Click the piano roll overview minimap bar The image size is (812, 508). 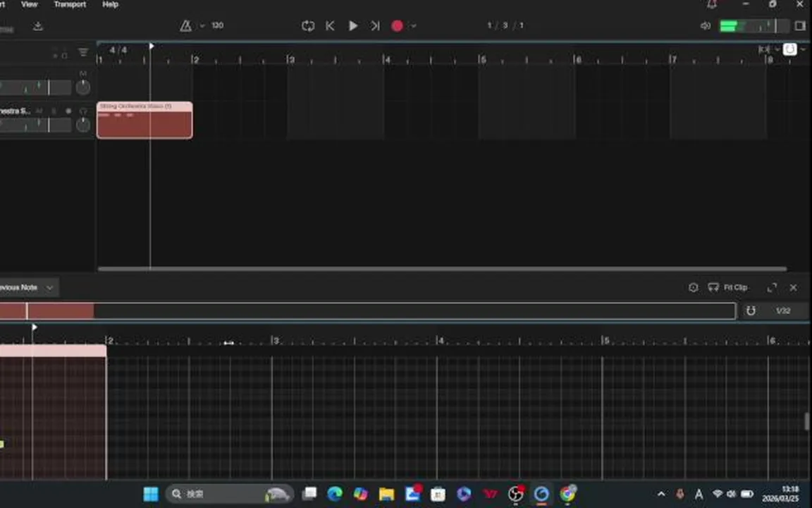click(368, 311)
